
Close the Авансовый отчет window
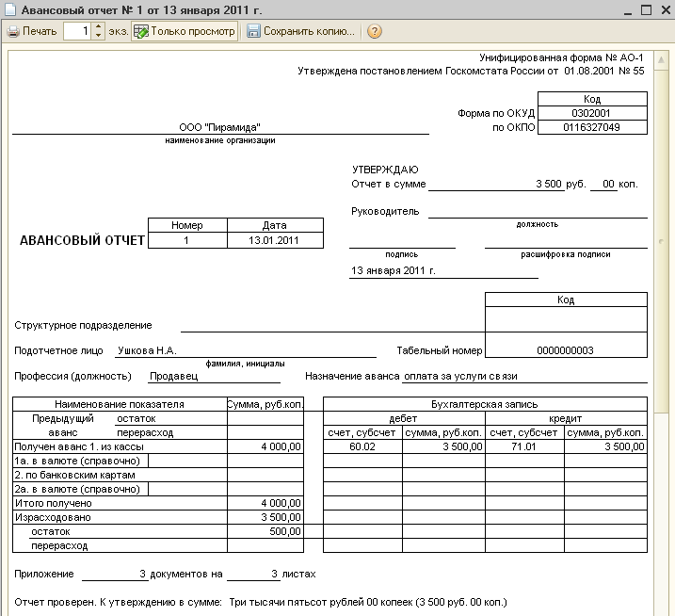[664, 9]
